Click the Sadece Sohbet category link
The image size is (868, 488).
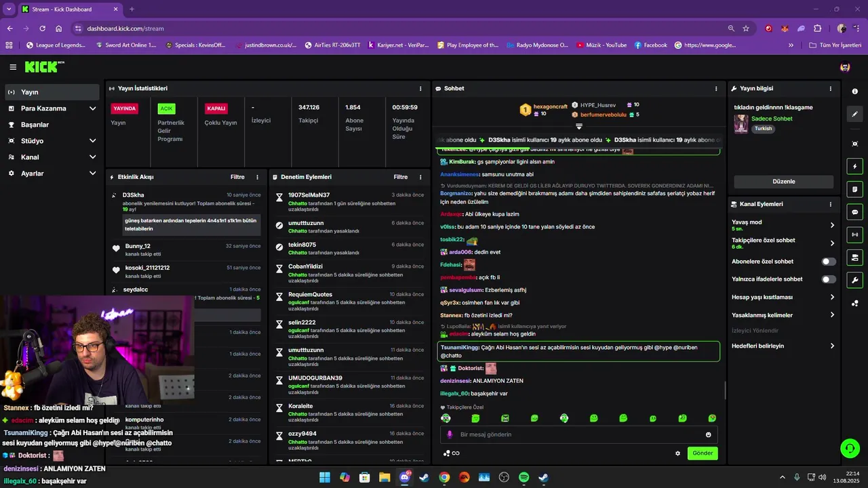pos(772,119)
